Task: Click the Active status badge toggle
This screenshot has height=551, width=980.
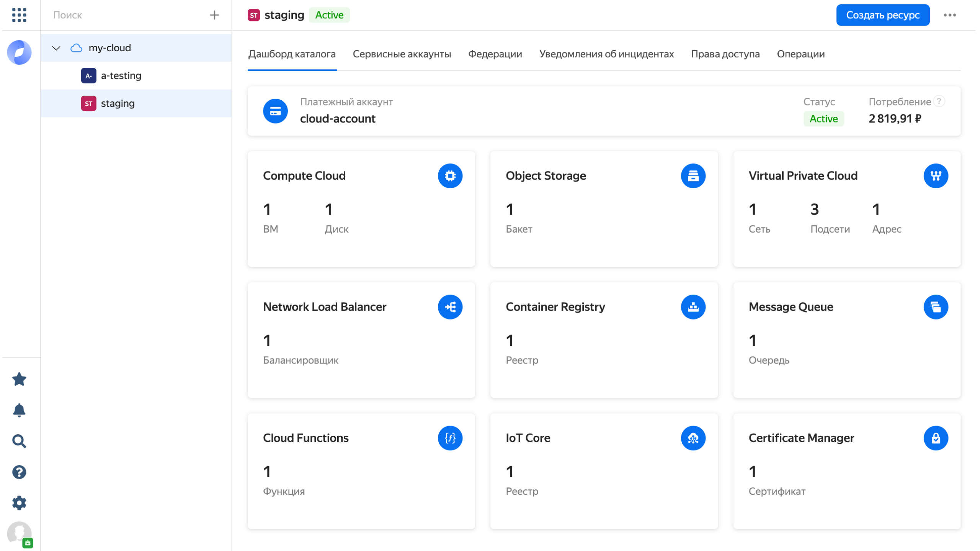Action: 823,118
